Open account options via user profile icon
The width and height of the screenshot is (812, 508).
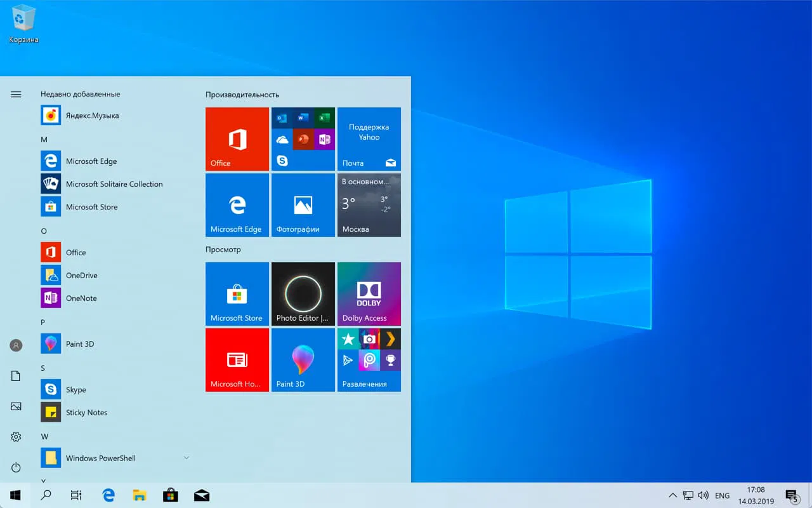pos(15,345)
